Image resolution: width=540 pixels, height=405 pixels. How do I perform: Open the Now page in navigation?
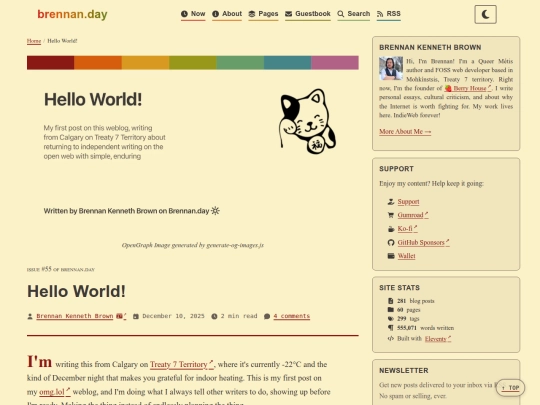[x=193, y=14]
